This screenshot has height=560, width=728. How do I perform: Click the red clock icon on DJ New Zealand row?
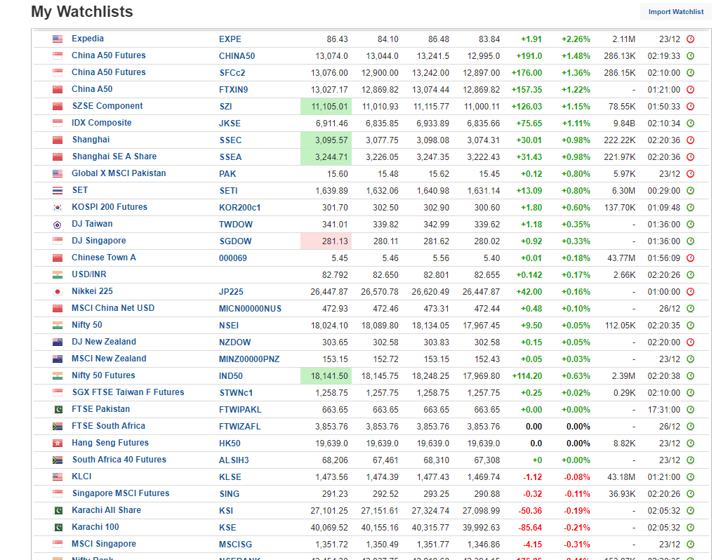coord(690,342)
